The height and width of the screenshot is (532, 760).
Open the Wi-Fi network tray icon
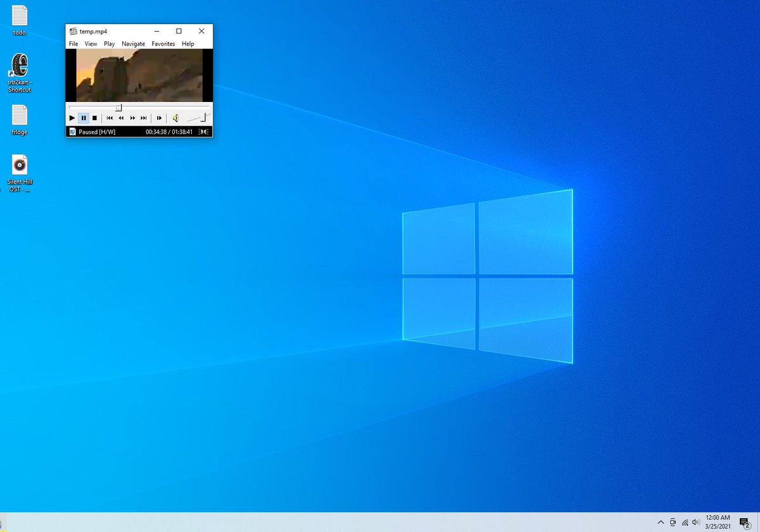coord(685,522)
